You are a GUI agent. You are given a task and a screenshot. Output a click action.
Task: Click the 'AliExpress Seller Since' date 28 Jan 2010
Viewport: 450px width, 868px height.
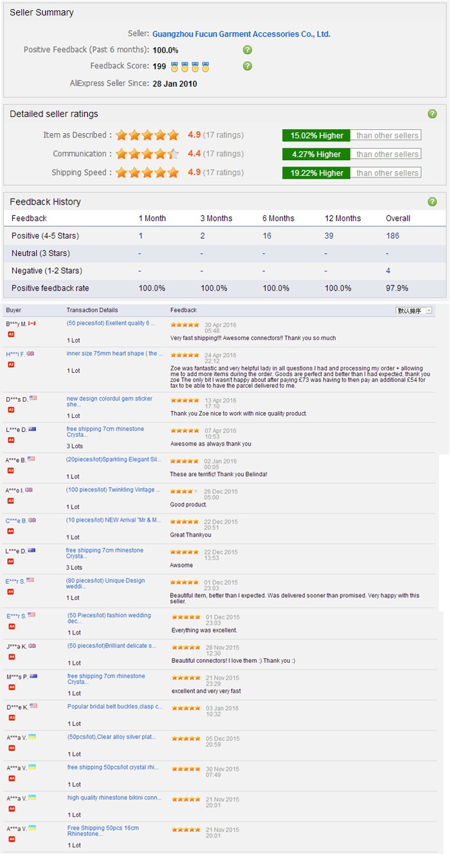175,84
